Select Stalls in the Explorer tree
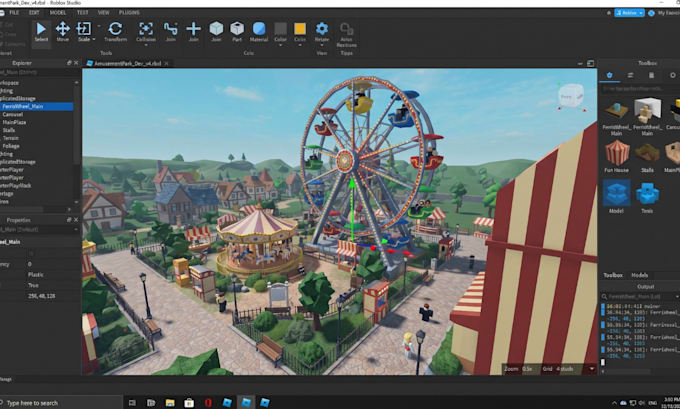The height and width of the screenshot is (409, 680). (x=9, y=130)
